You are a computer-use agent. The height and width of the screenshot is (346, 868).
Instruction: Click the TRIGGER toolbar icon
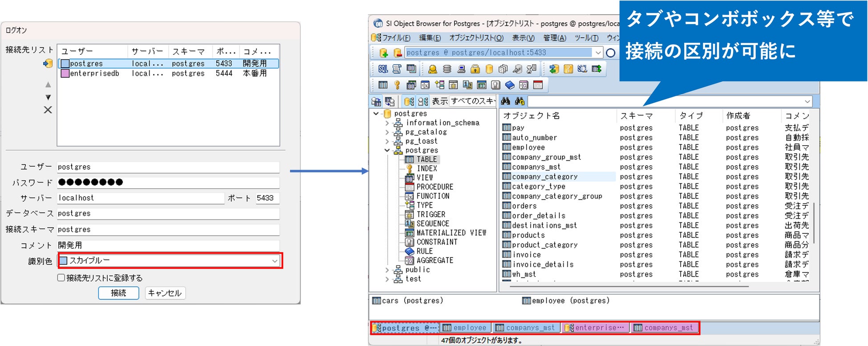453,85
